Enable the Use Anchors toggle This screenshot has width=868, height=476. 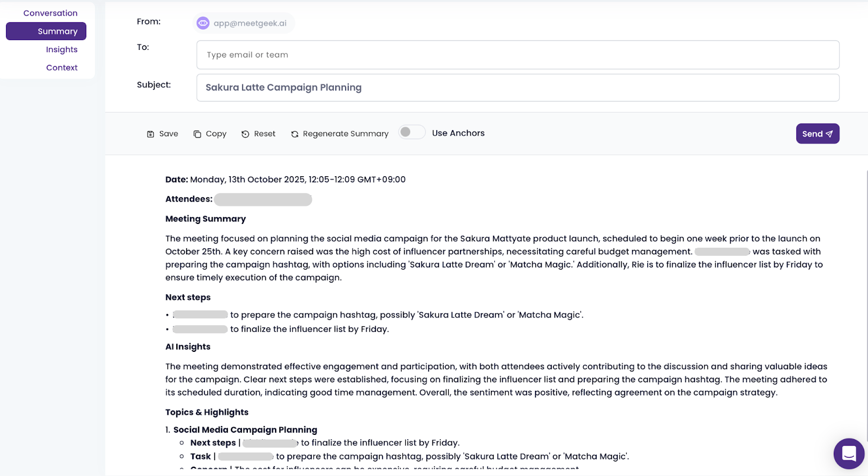click(x=412, y=132)
